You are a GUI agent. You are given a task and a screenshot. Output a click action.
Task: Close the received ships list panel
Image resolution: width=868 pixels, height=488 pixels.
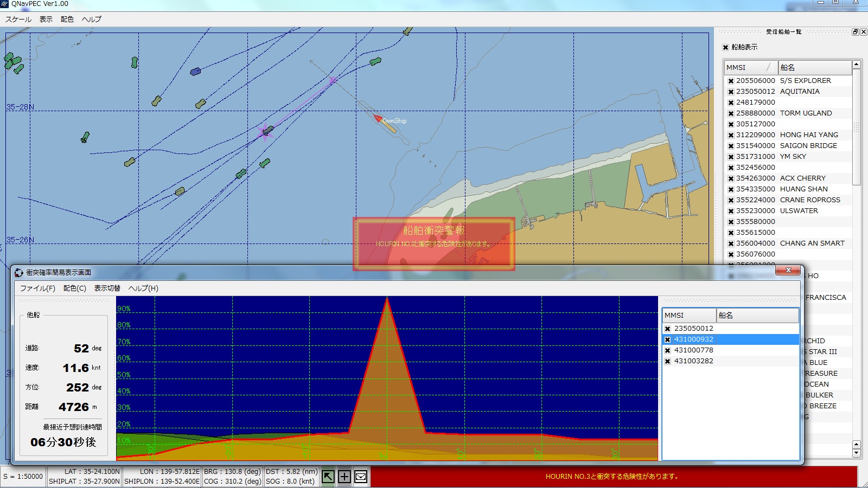point(864,32)
